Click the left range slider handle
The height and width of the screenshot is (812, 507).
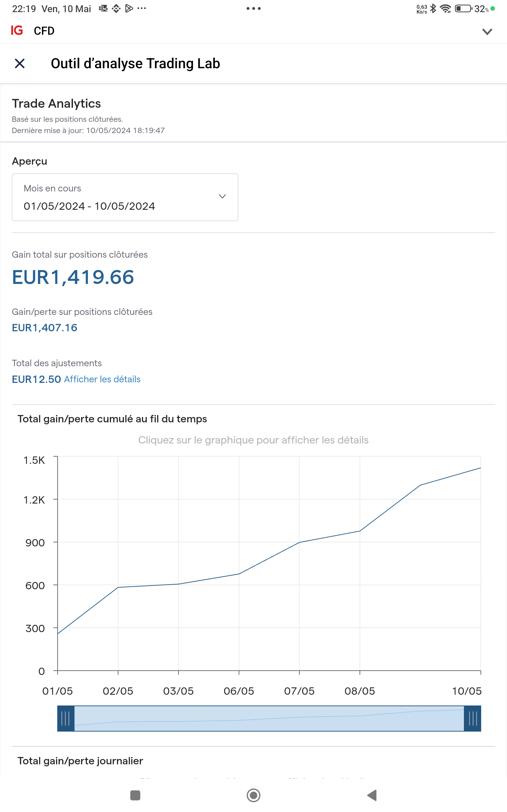tap(66, 718)
